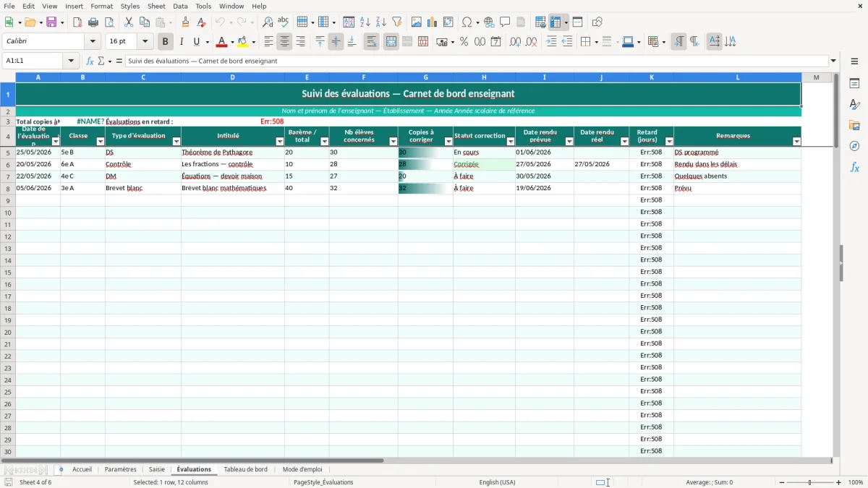Add a decimal place
The height and width of the screenshot is (488, 868).
515,42
